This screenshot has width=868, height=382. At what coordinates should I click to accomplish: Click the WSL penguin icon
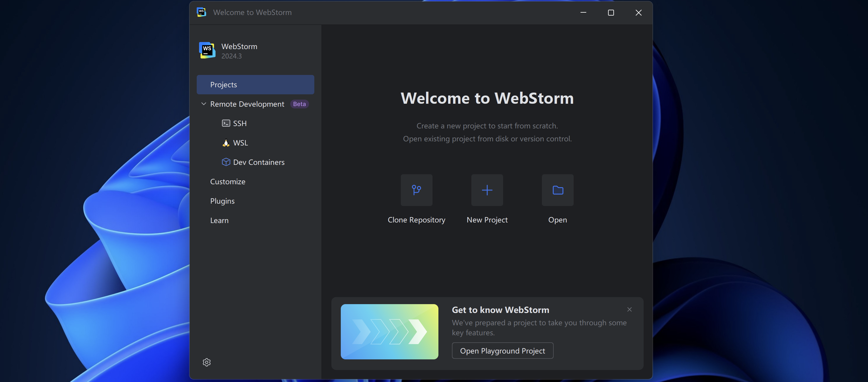(226, 143)
